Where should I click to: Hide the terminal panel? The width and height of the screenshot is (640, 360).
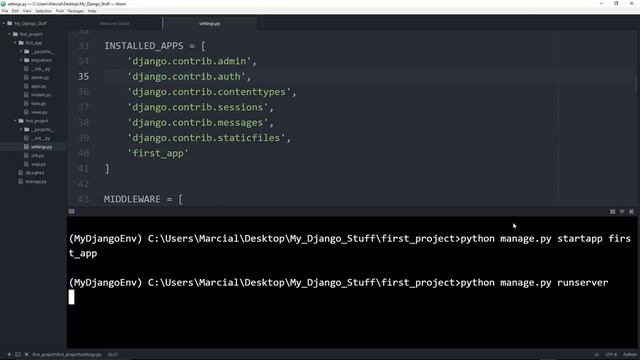click(622, 211)
